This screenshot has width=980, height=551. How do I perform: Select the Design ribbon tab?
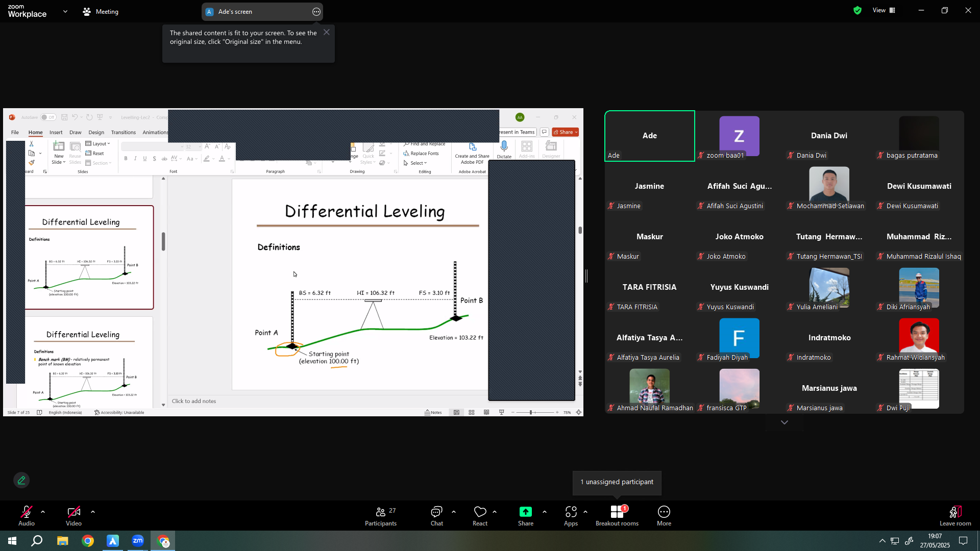point(96,132)
